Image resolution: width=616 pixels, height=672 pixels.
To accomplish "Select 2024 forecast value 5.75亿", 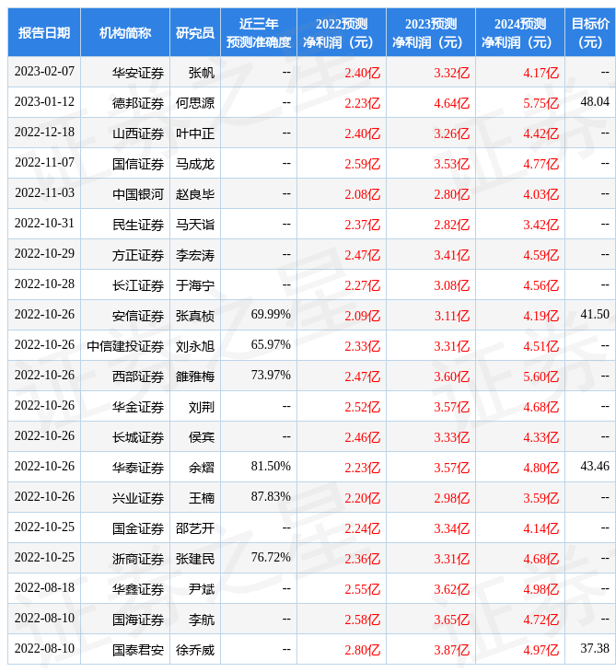I will pyautogui.click(x=541, y=103).
